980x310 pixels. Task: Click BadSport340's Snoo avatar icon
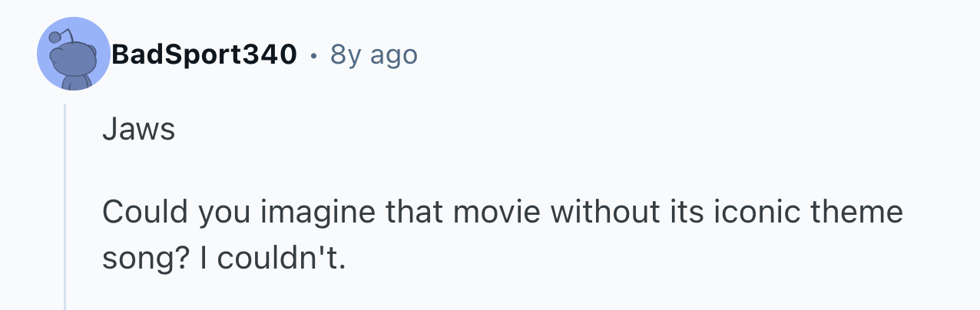74,55
